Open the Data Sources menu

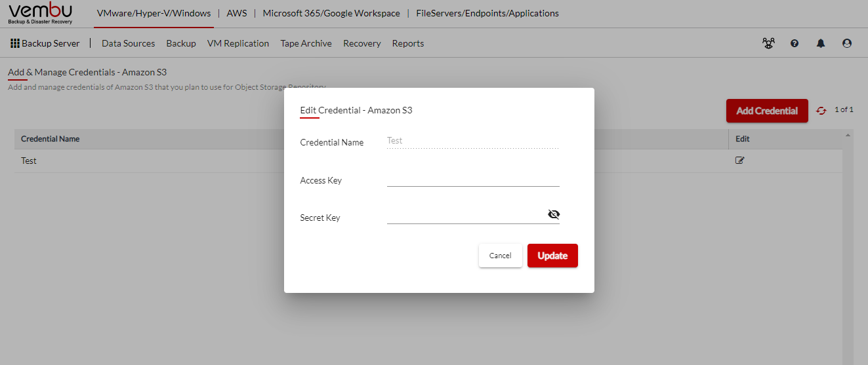click(x=129, y=43)
